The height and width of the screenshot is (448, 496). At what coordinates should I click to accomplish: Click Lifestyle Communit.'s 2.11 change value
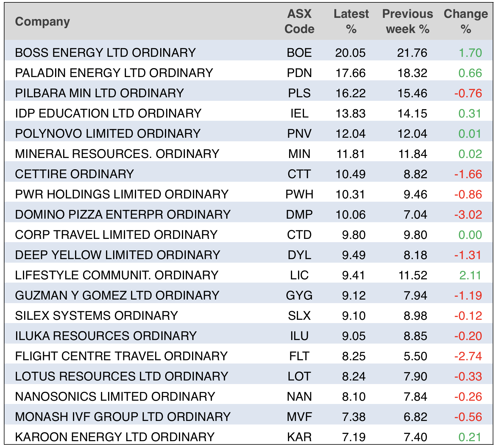click(470, 275)
